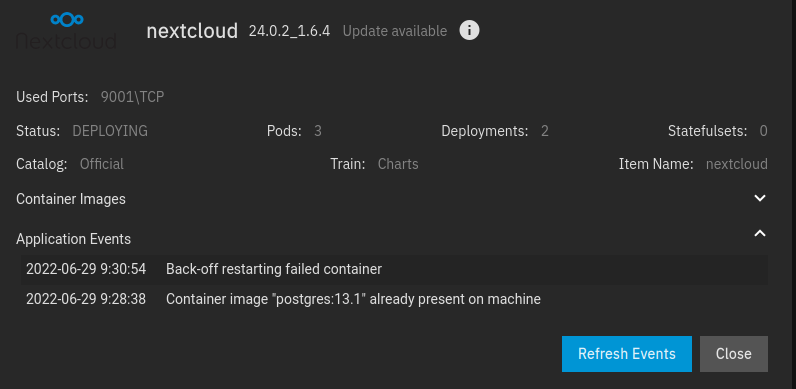Click the 9001\TCP used port value
This screenshot has height=389, width=796.
(132, 97)
